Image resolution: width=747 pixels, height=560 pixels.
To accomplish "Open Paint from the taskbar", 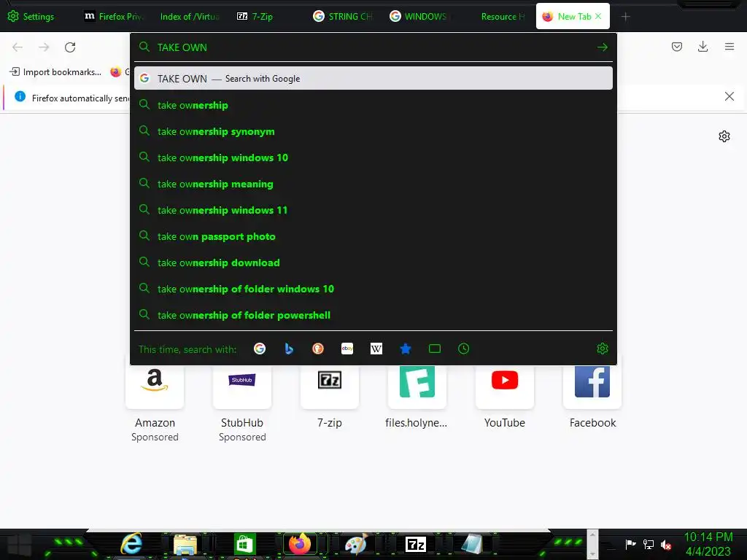I will (356, 544).
